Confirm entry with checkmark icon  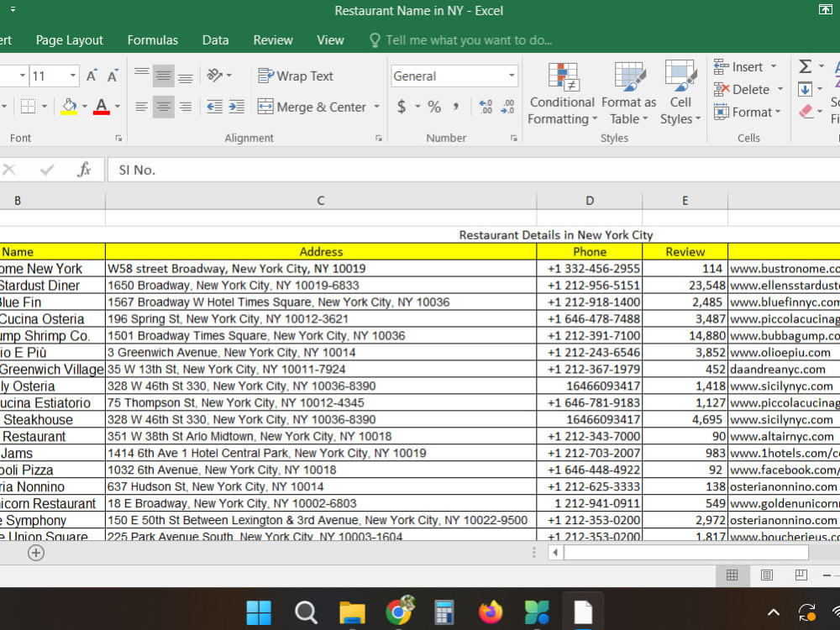point(47,170)
